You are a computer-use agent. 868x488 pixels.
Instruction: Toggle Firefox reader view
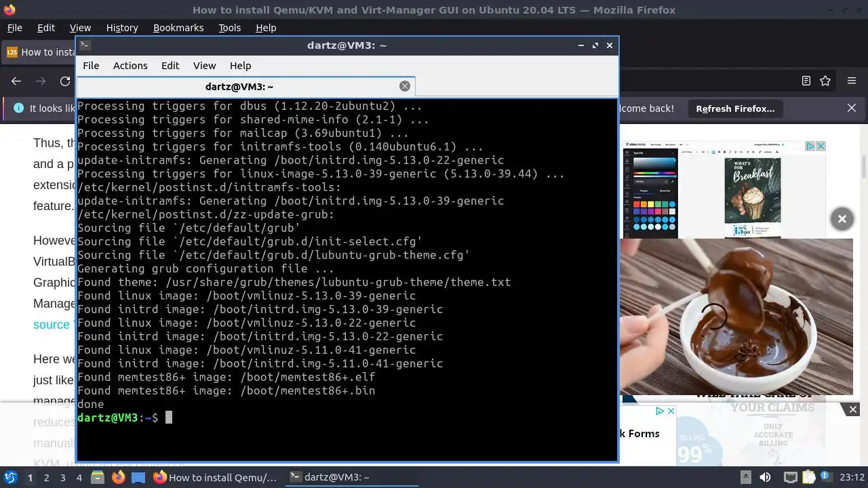pyautogui.click(x=806, y=81)
